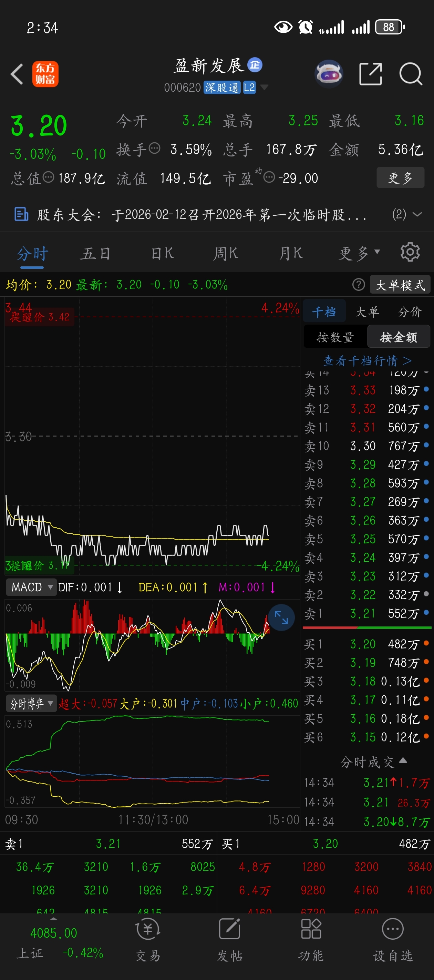Tap the 提醒价 3.42 alert line label

(40, 317)
